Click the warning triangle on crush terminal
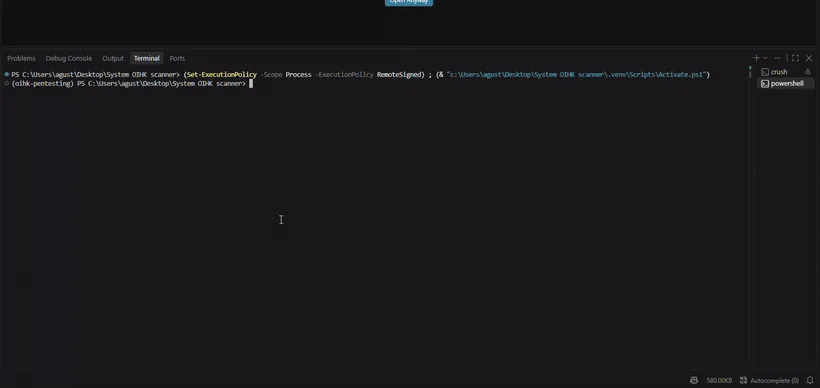This screenshot has width=820, height=388. [x=807, y=72]
